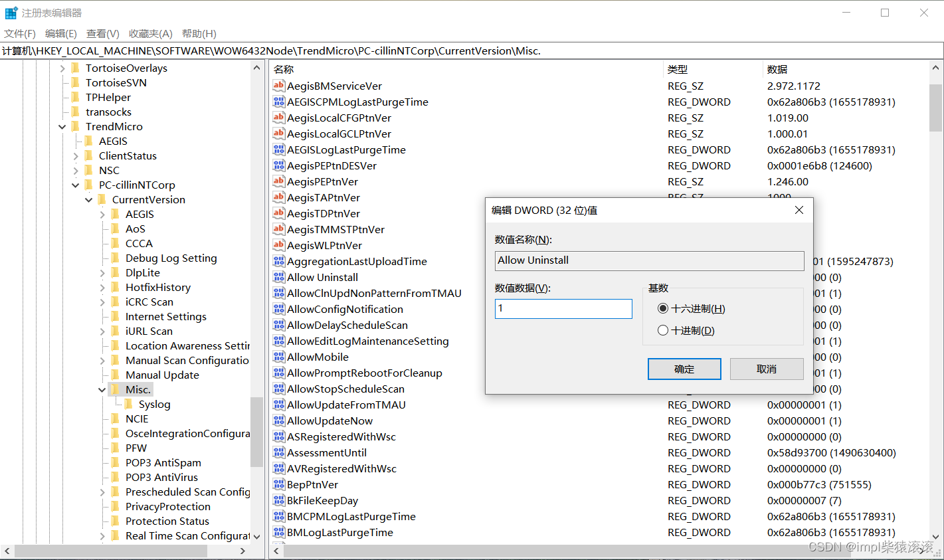Open the 收藏夹(A) menu
Screen dimensions: 944x560
[150, 33]
